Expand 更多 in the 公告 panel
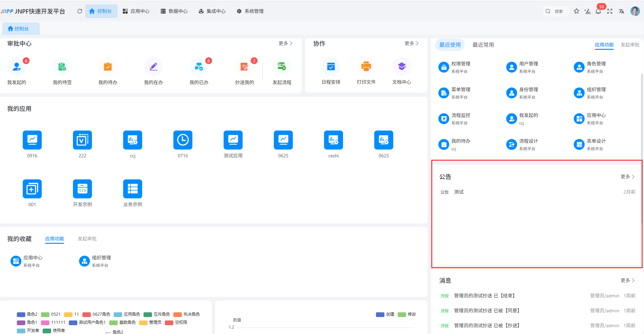Viewport: 644px width, 334px height. pyautogui.click(x=627, y=177)
